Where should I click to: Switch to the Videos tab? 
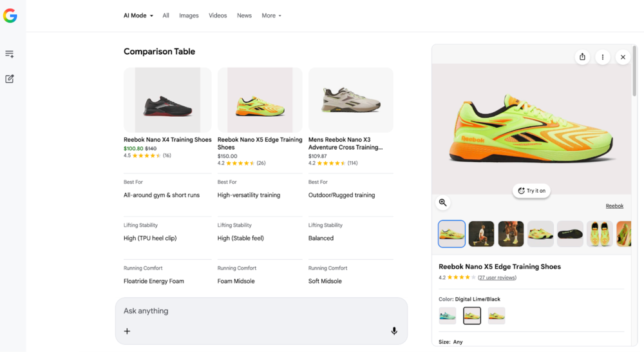[218, 15]
